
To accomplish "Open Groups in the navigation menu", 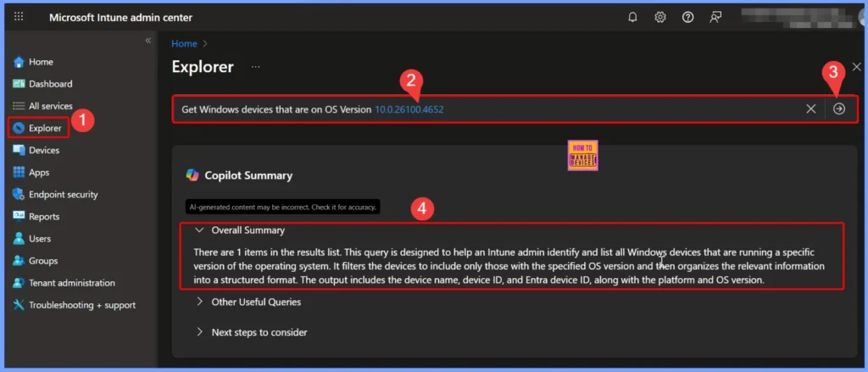I will click(43, 260).
